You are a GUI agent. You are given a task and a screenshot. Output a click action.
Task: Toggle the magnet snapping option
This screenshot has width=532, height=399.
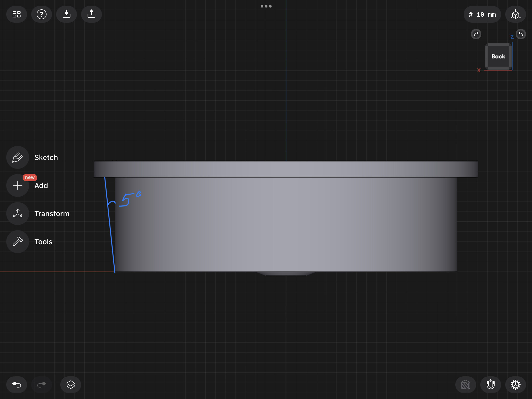click(x=490, y=384)
